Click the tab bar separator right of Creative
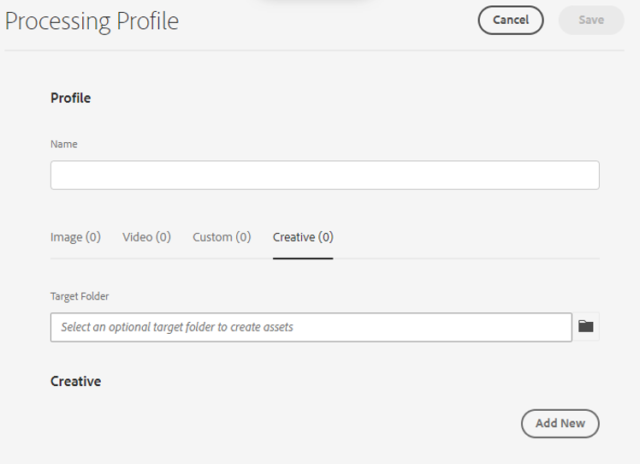Image resolution: width=640 pixels, height=464 pixels. click(467, 259)
